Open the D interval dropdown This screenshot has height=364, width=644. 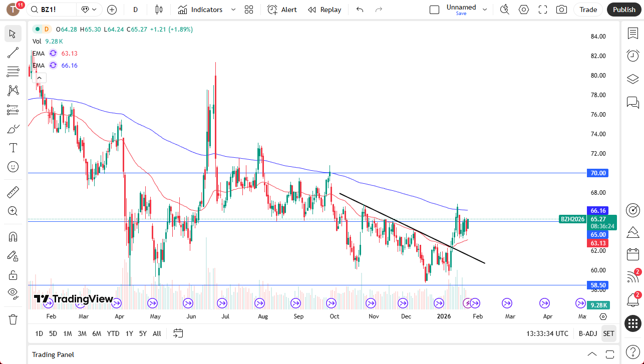136,10
